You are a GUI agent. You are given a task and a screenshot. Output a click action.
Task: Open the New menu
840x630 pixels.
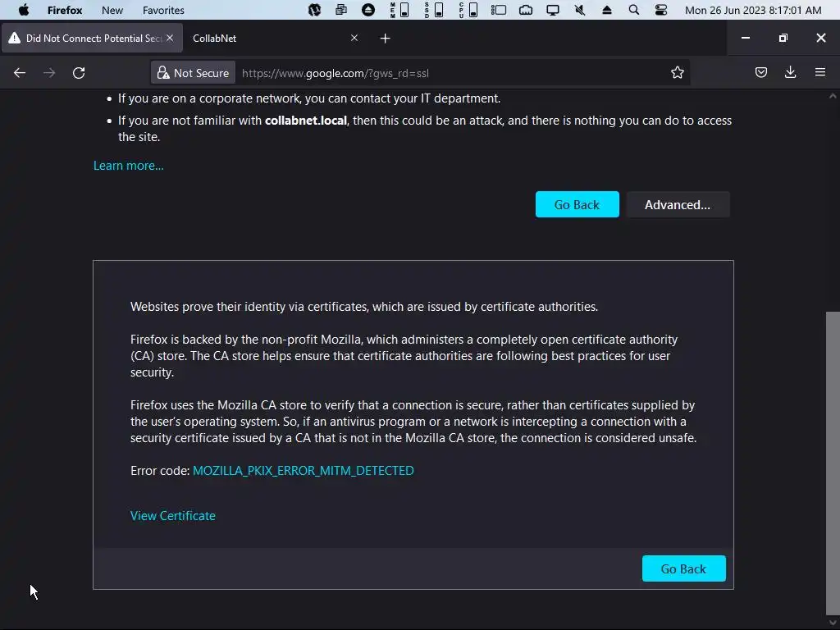[112, 10]
